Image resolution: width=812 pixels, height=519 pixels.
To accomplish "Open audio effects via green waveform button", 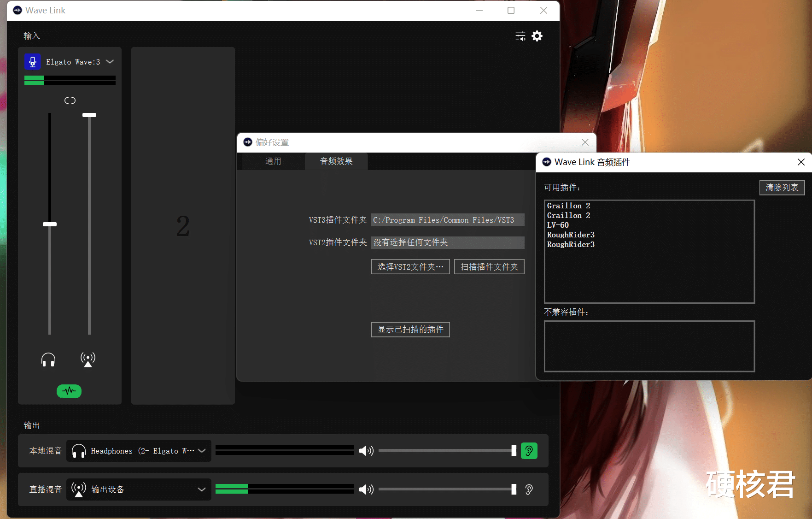I will (69, 391).
